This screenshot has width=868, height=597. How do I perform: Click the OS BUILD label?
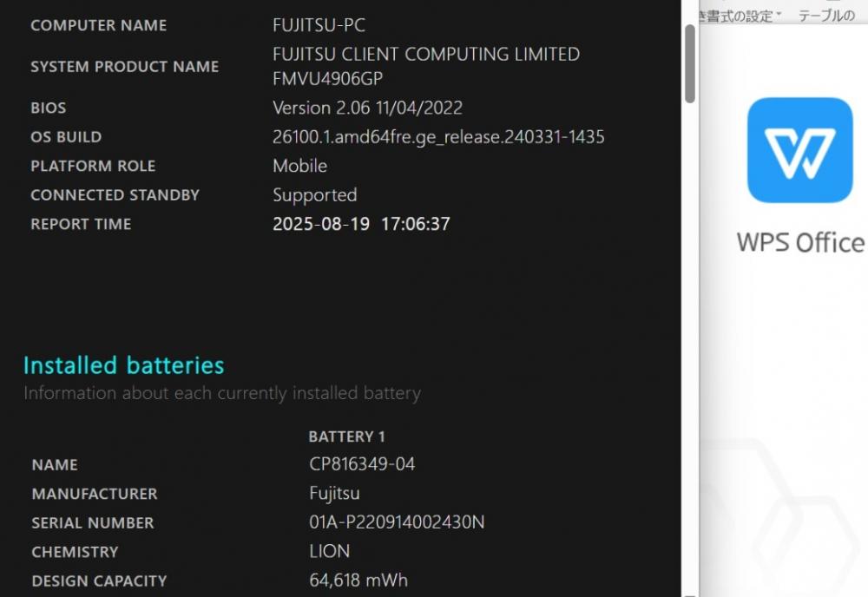(x=66, y=137)
